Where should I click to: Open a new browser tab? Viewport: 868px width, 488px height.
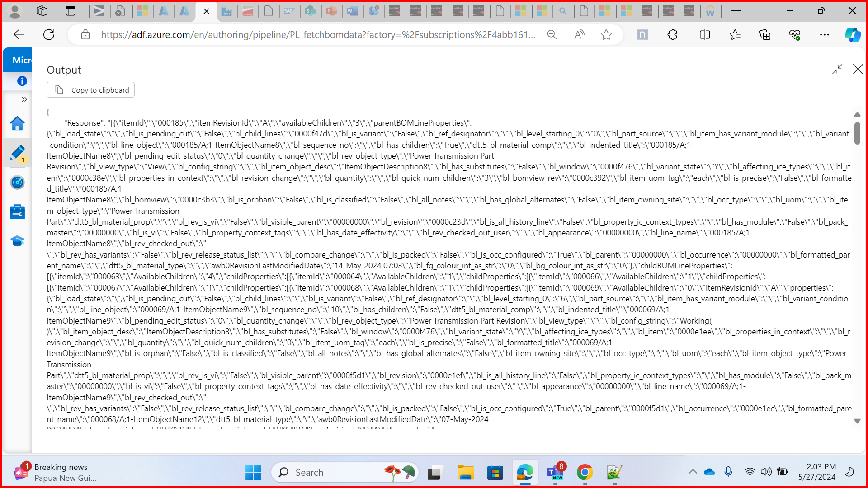[x=736, y=11]
